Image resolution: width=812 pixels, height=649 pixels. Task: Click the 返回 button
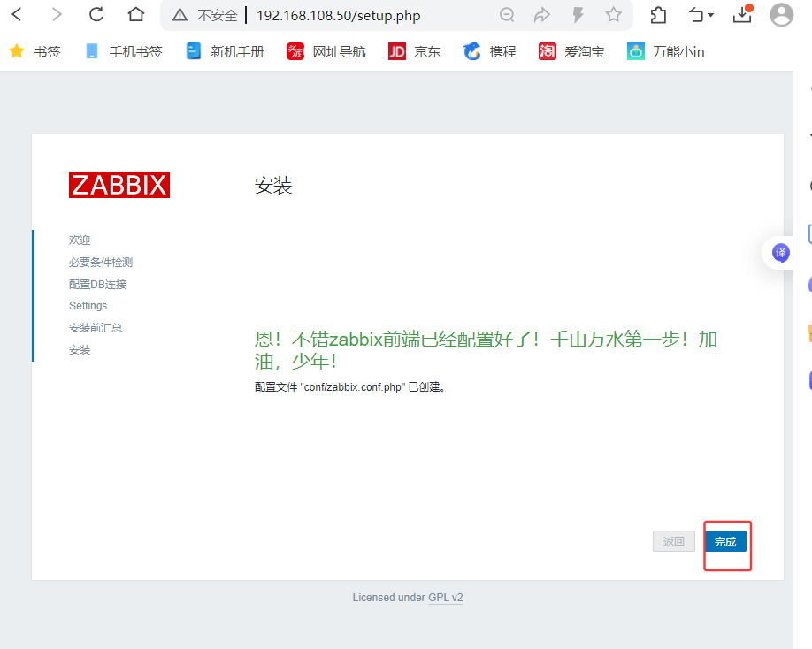tap(673, 541)
